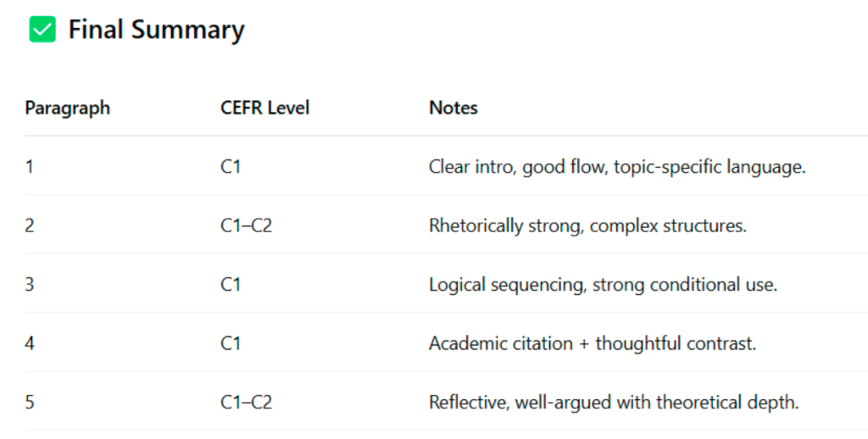The image size is (868, 439).
Task: Click the 'Reflective, well-argued' note text
Action: coord(614,402)
